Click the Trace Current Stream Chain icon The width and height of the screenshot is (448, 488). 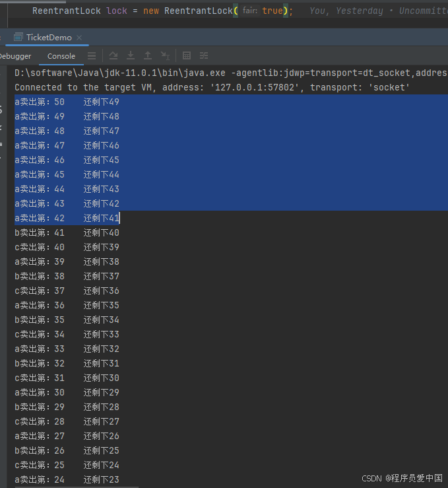pyautogui.click(x=204, y=55)
